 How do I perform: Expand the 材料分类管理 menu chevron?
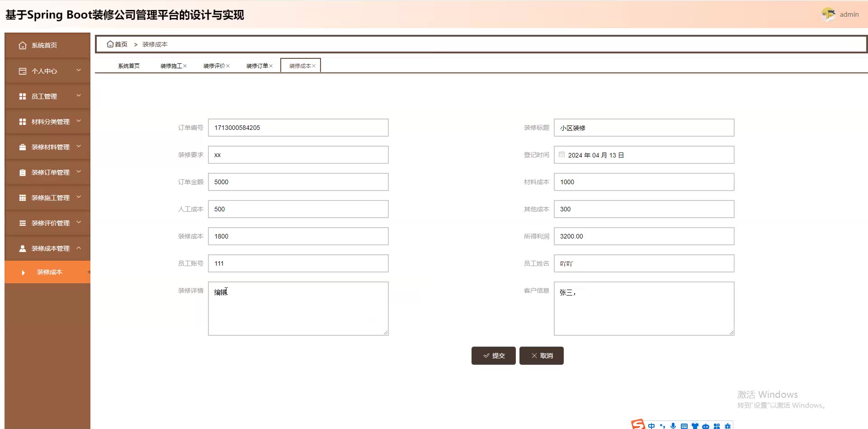click(79, 121)
